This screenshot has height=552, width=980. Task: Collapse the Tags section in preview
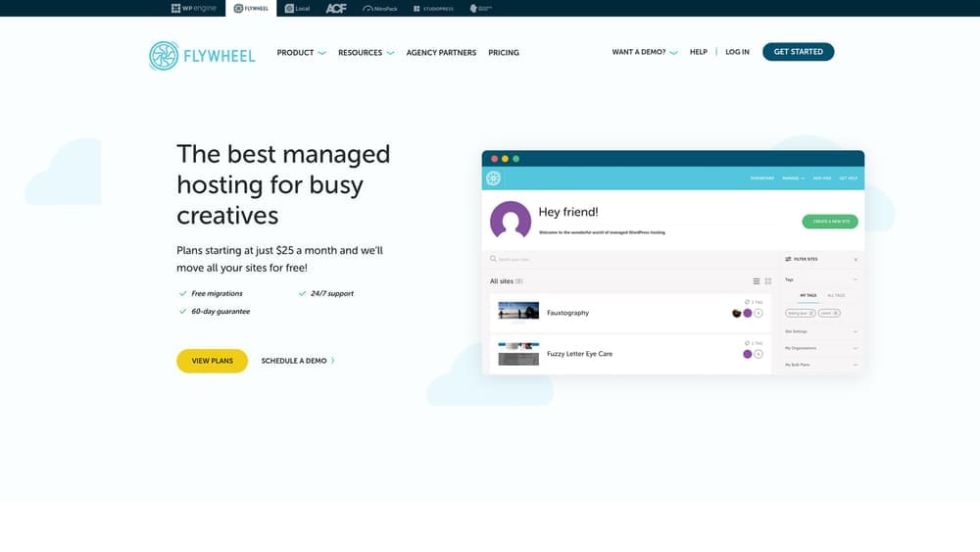pyautogui.click(x=856, y=279)
